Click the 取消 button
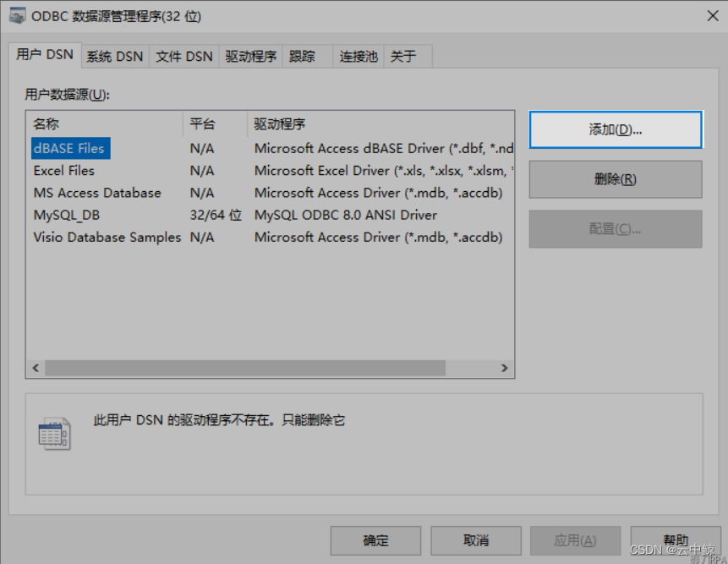Screen dimensions: 728x564 click(x=475, y=540)
